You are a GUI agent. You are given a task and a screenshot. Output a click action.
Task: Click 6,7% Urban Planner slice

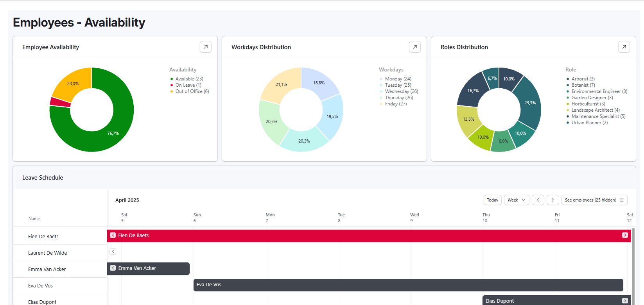point(492,78)
